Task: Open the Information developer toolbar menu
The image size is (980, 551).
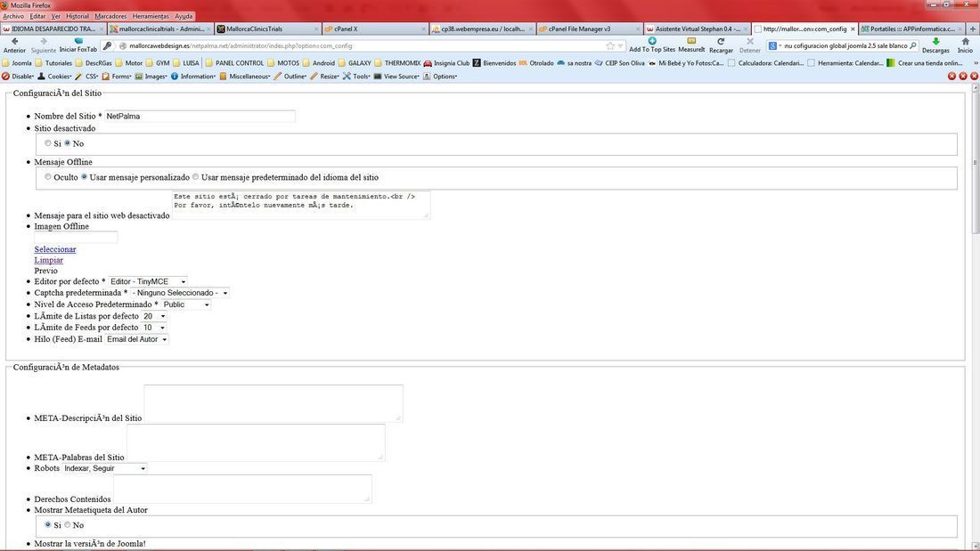Action: [x=193, y=77]
